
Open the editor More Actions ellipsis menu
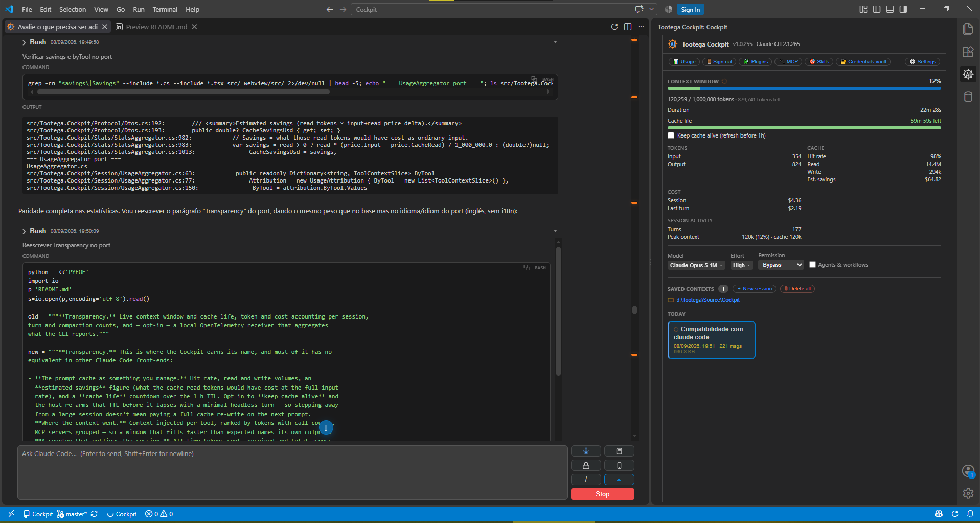[x=641, y=27]
